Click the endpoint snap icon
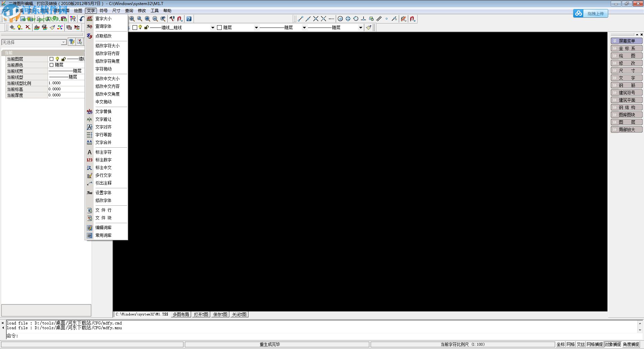Image resolution: width=644 pixels, height=349 pixels. (301, 19)
